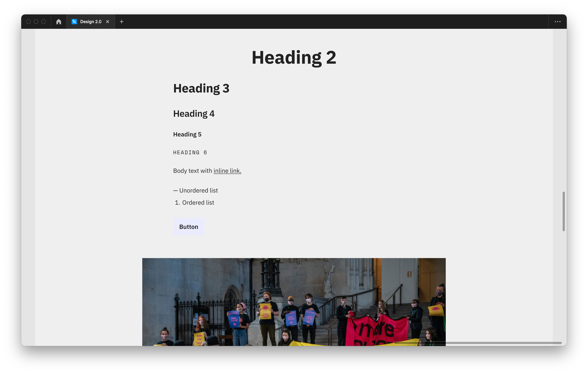Click the Unordered list item
Image resolution: width=588 pixels, height=374 pixels.
(x=198, y=191)
